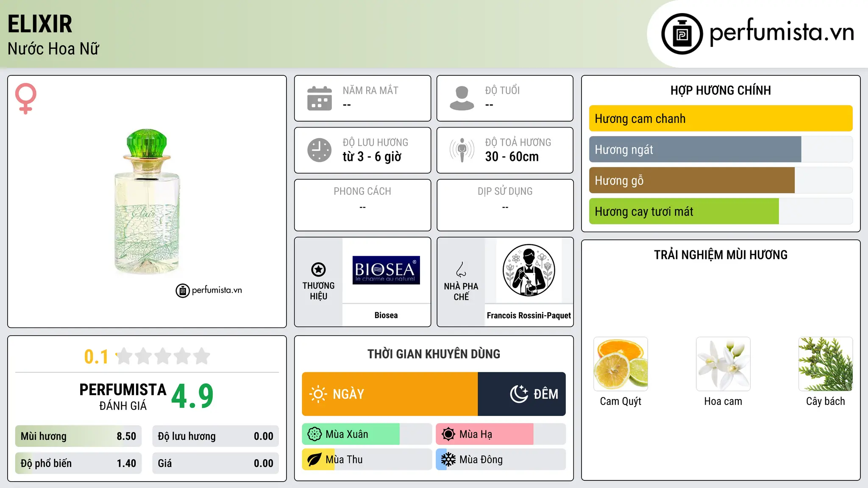The width and height of the screenshot is (868, 488).
Task: Click the PHONG CÁCH label
Action: pos(362,191)
